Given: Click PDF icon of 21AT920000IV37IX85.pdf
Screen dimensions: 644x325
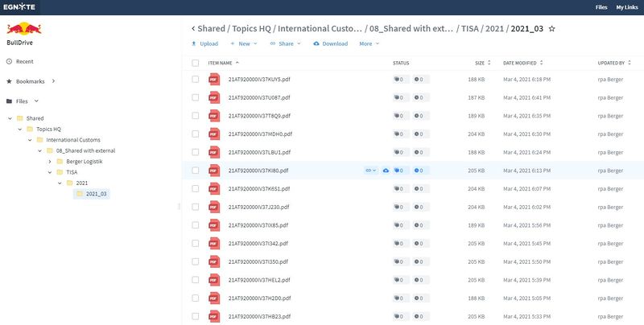Looking at the screenshot, I should pyautogui.click(x=214, y=225).
